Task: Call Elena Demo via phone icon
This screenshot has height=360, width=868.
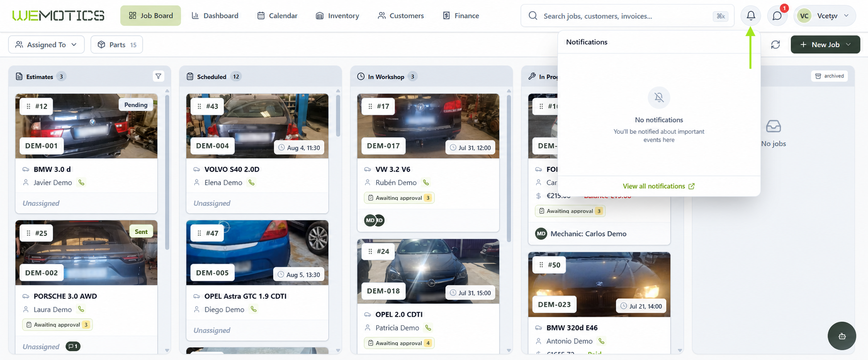Action: (x=252, y=182)
